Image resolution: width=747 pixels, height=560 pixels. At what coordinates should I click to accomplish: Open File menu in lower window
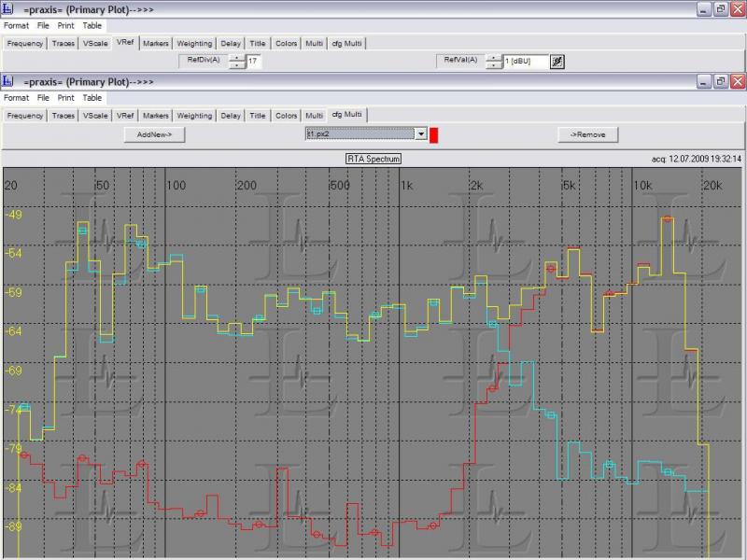point(43,98)
